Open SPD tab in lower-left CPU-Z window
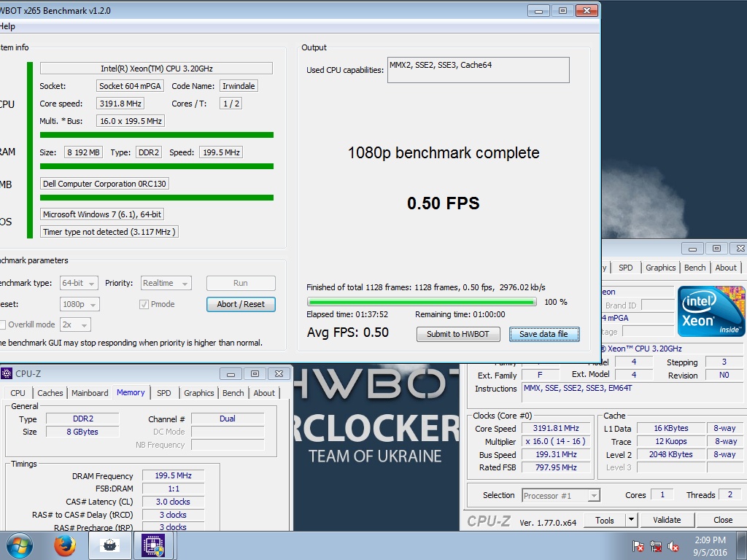Viewport: 747px width, 560px height. pos(164,393)
